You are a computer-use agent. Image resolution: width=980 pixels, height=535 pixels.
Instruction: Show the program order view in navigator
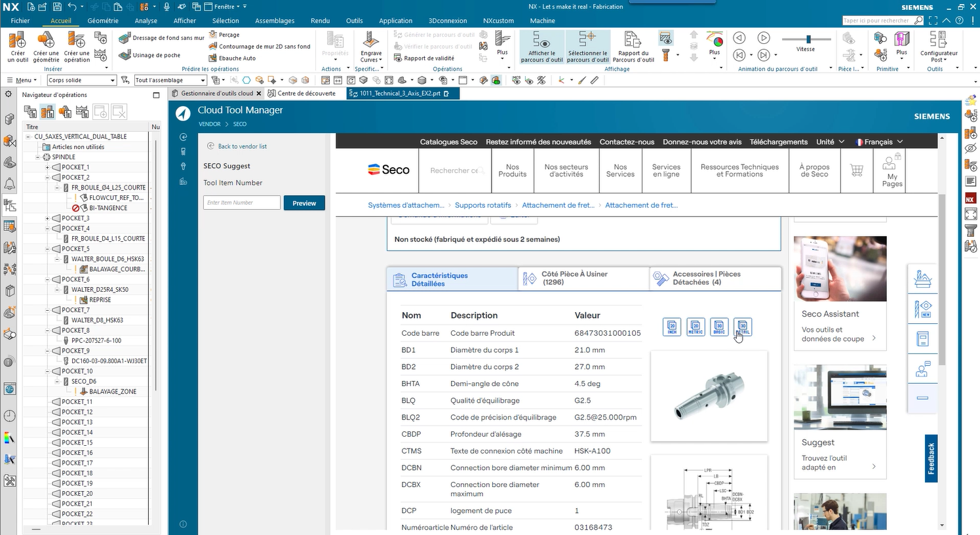(x=31, y=112)
